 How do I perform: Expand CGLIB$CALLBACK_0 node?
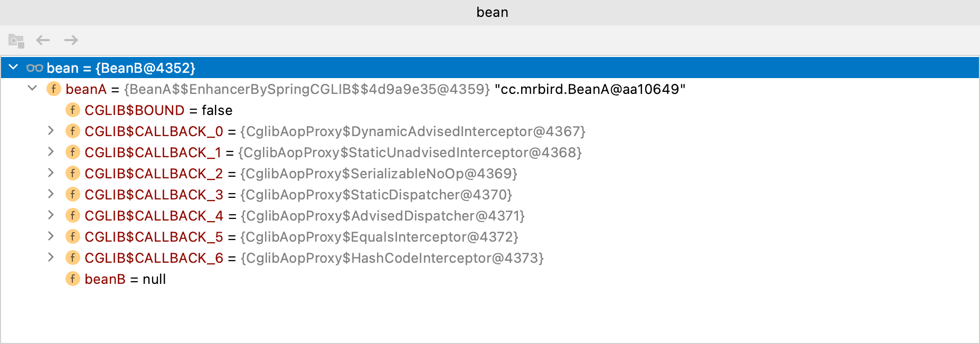(51, 130)
